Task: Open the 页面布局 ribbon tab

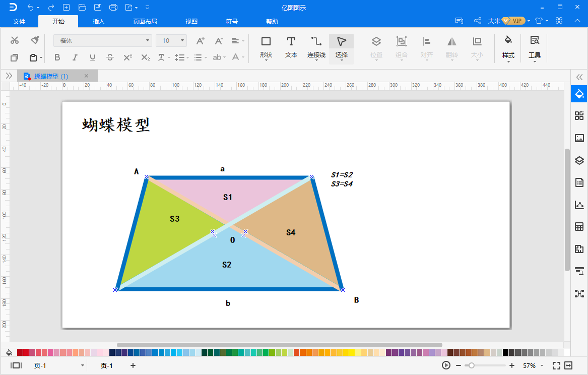Action: [145, 22]
